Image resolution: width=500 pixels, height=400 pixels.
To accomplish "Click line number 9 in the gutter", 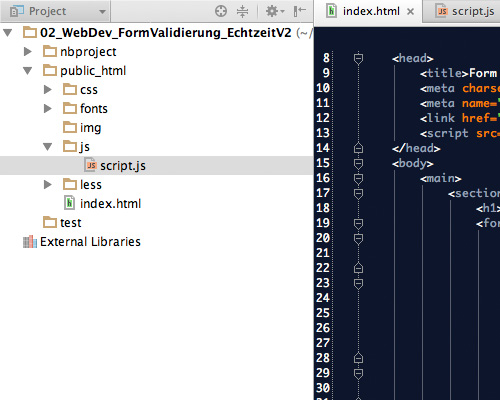I will [326, 73].
